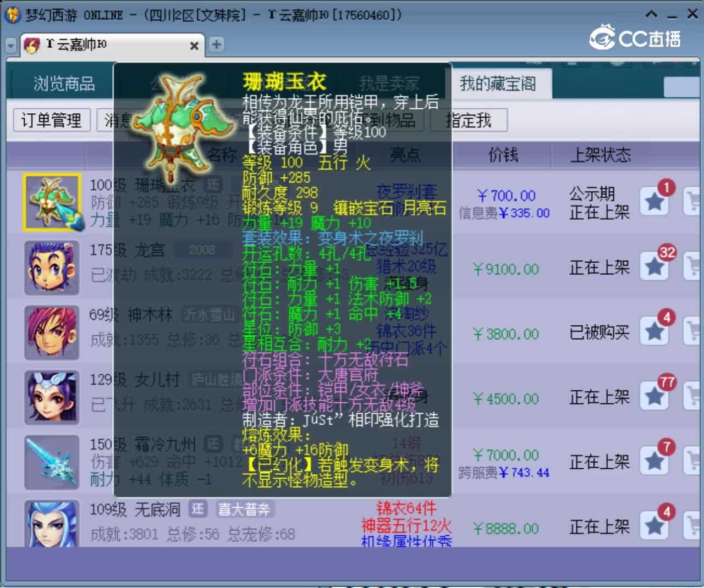
Task: Favorite the ￥9100.00 龙宫 listing star
Action: click(654, 267)
